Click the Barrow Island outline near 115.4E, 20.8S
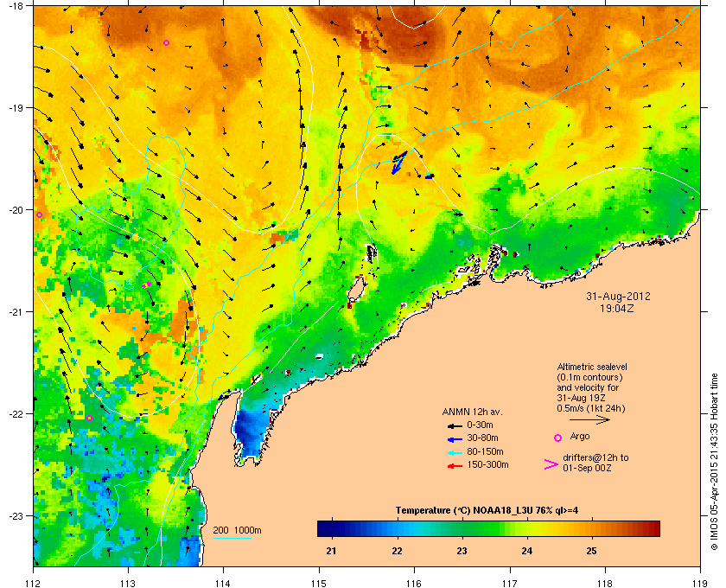726x588 pixels. point(355,290)
